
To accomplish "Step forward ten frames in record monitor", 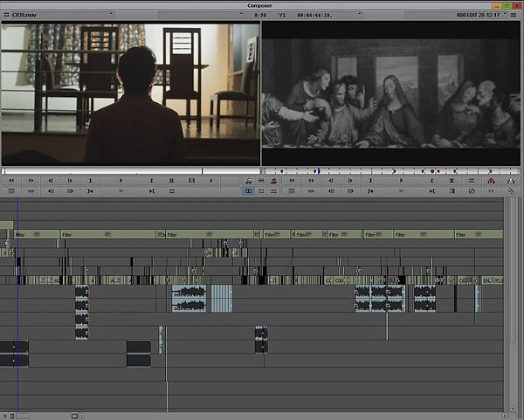I will [x=350, y=191].
